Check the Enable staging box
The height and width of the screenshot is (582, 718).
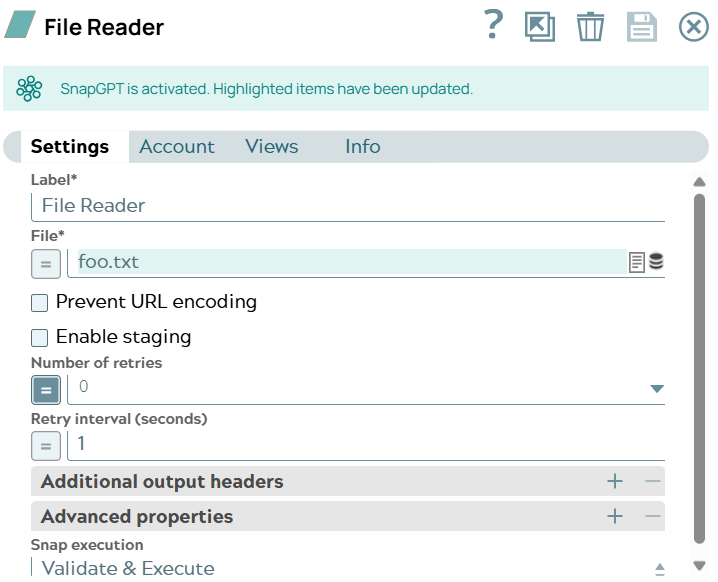40,337
